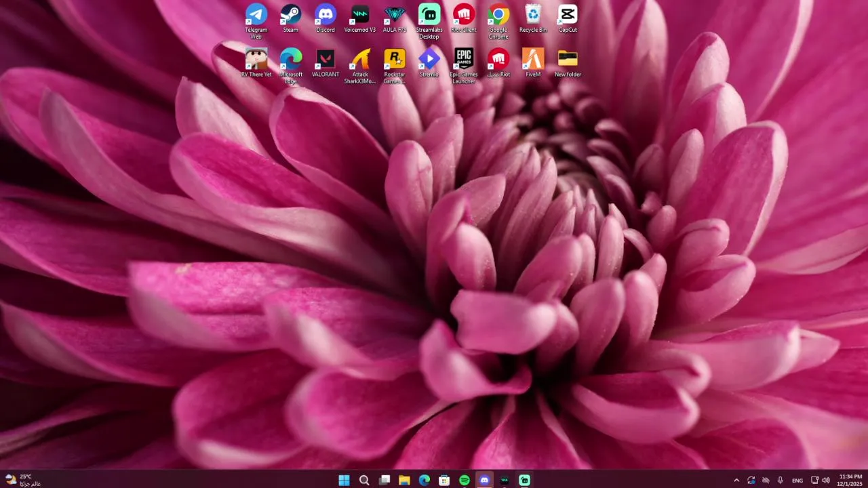Viewport: 868px width, 488px height.
Task: Switch to Discord in taskbar
Action: pos(484,480)
